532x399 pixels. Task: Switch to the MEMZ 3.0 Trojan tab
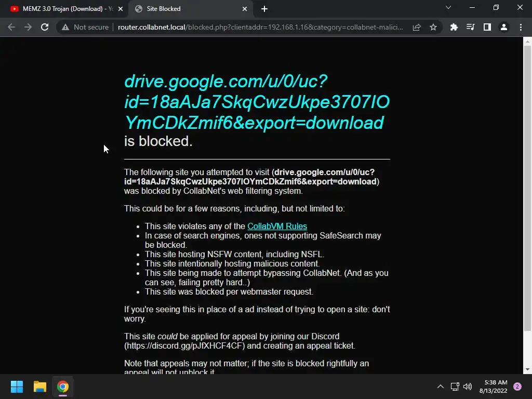click(x=64, y=9)
